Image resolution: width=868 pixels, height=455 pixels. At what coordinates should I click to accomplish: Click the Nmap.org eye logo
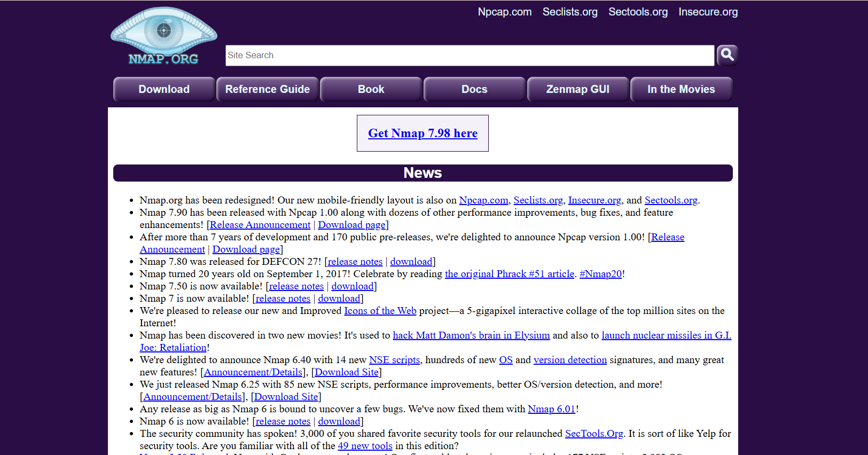[163, 36]
